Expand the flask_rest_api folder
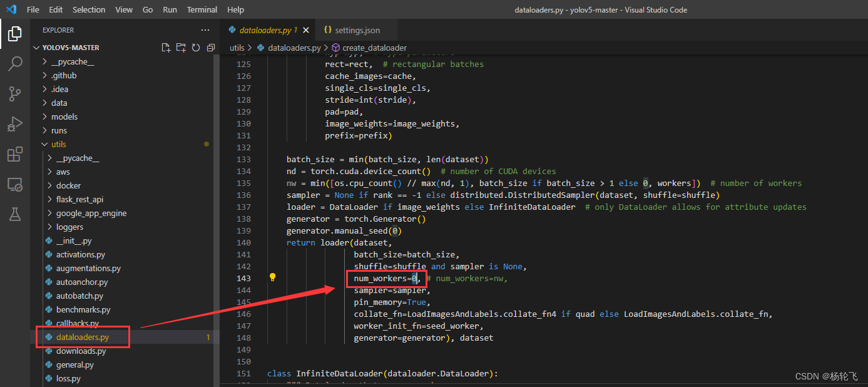Viewport: 868px width, 387px height. pyautogui.click(x=79, y=199)
